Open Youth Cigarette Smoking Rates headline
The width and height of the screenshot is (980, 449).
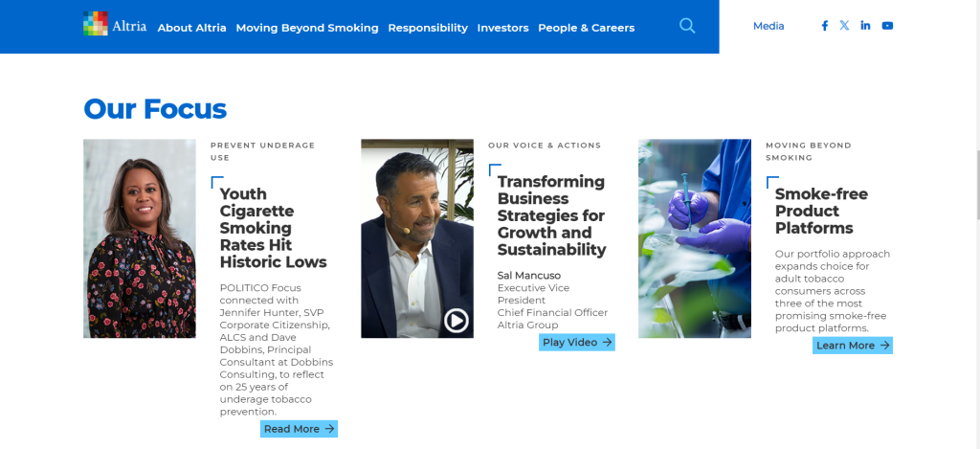(273, 228)
